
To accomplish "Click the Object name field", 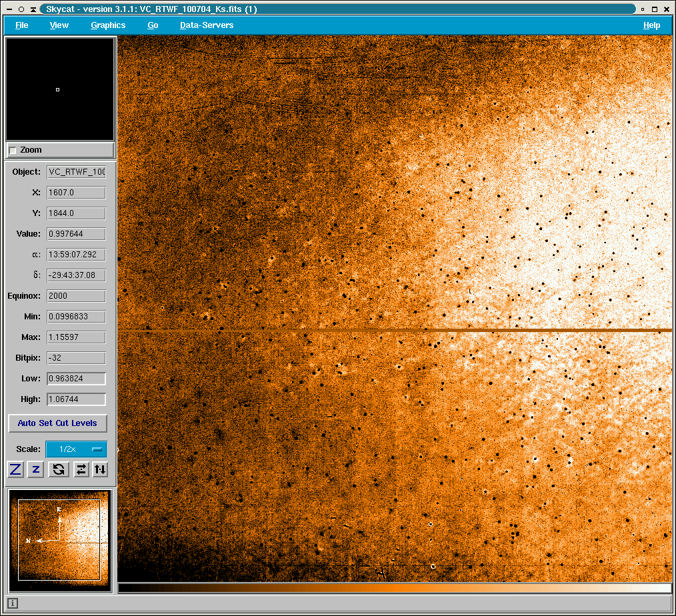I will 76,172.
